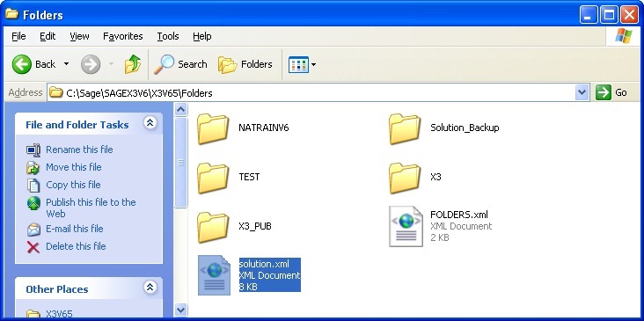Viewport: 644px width, 321px height.
Task: Click Delete this file link
Action: coord(76,246)
